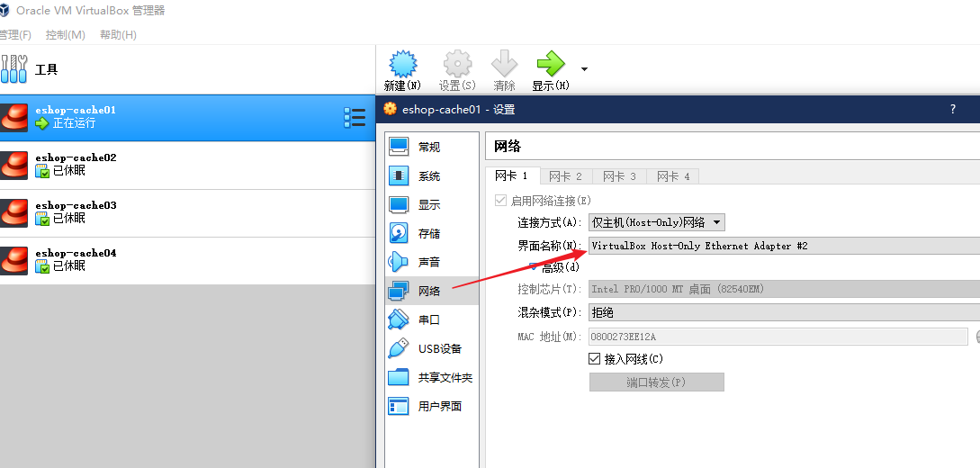Viewport: 980px width, 468px height.
Task: Open the 常规 general settings category
Action: 432,147
